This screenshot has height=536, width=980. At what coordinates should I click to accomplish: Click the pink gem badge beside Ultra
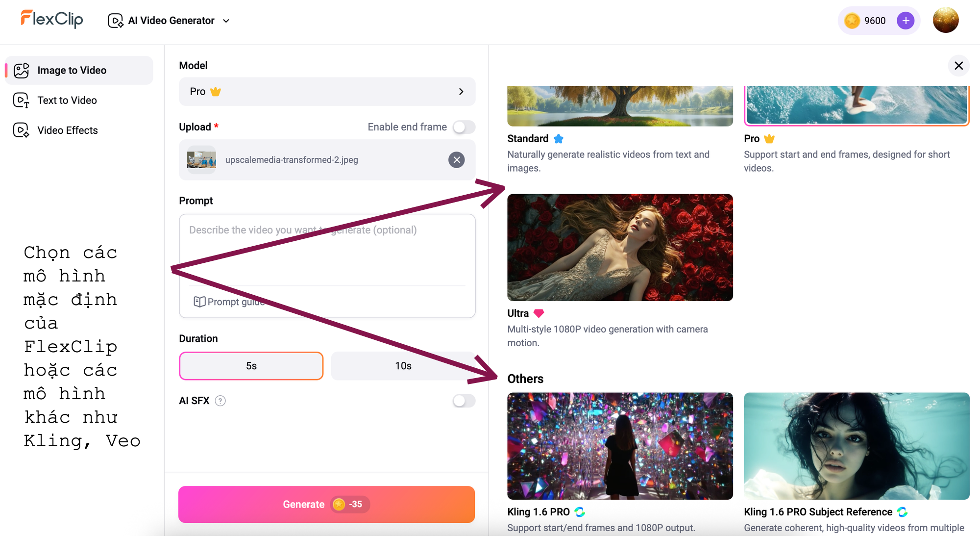(539, 313)
